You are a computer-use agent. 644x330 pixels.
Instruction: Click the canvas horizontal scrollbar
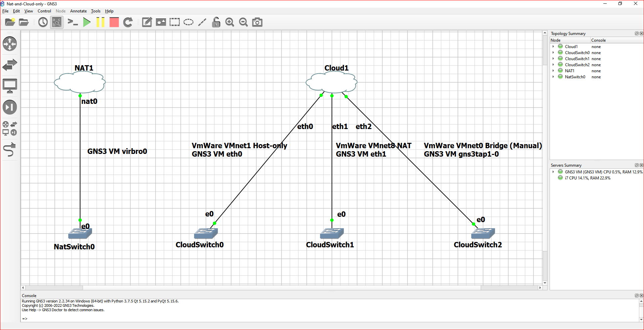coord(282,288)
